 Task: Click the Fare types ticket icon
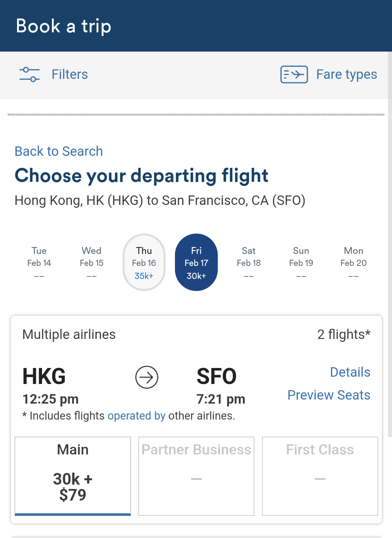[294, 74]
